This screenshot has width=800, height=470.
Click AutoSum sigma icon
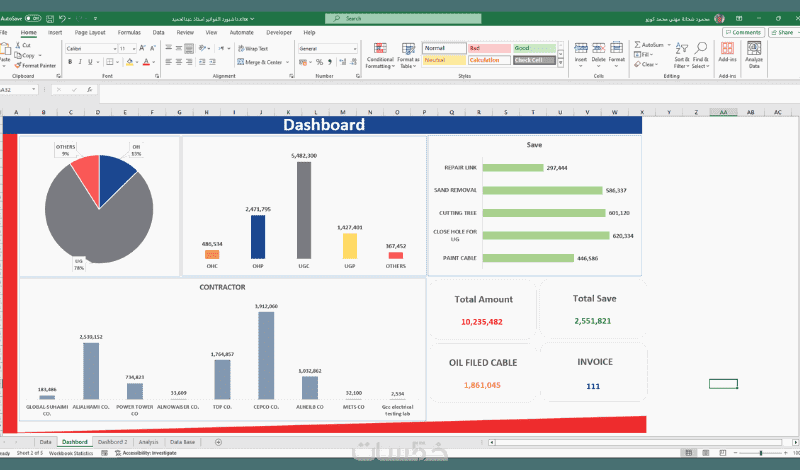(x=638, y=45)
